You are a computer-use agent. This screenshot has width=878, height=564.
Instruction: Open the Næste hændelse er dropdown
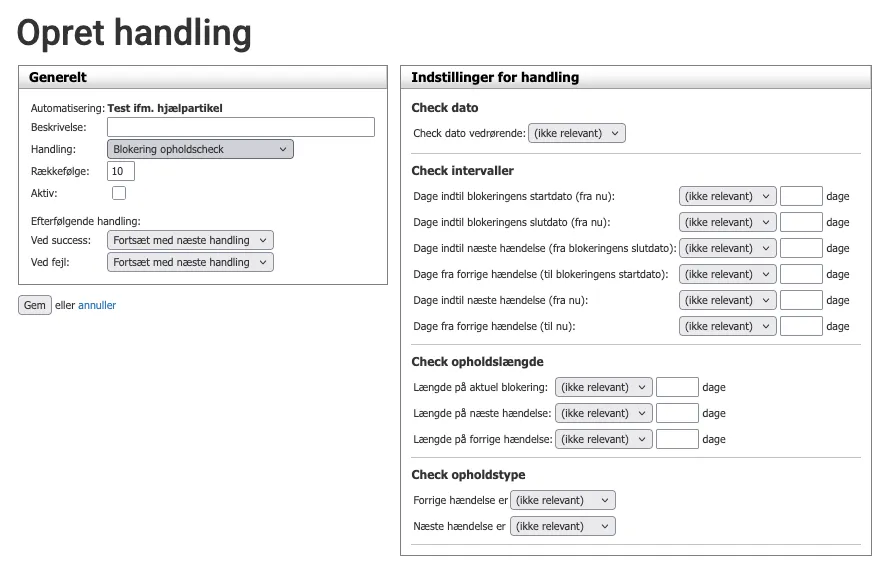[x=562, y=526]
